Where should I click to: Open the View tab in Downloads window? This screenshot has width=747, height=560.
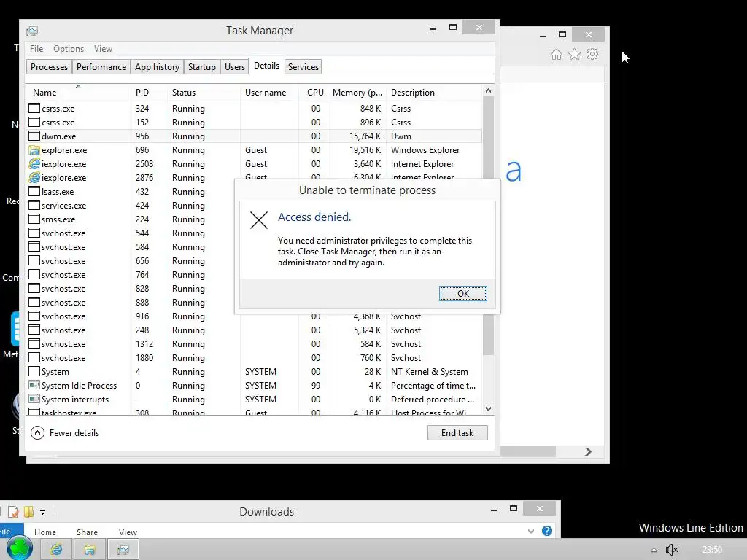pos(128,532)
